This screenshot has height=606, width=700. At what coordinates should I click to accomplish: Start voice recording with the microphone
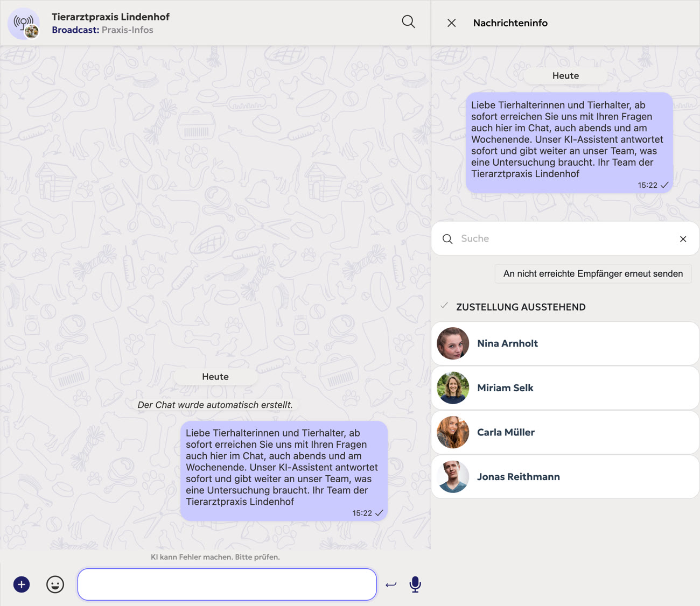415,584
